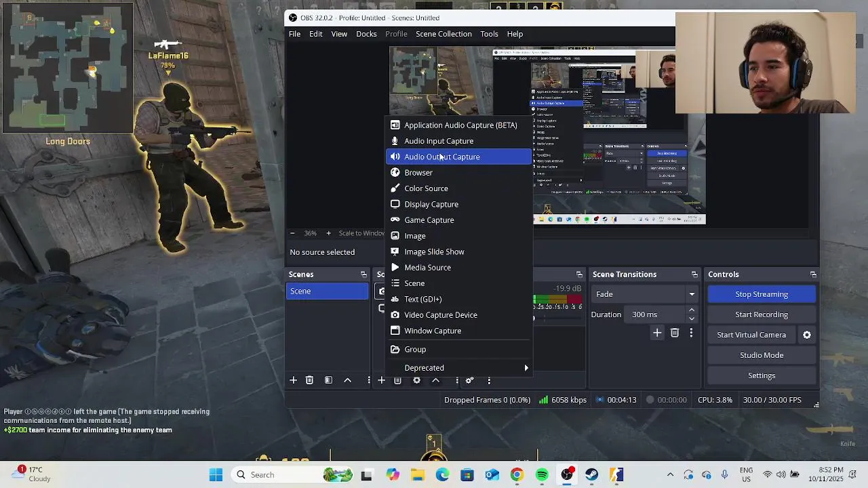Move source up with Sources arrow icon
The width and height of the screenshot is (868, 488).
point(436,380)
